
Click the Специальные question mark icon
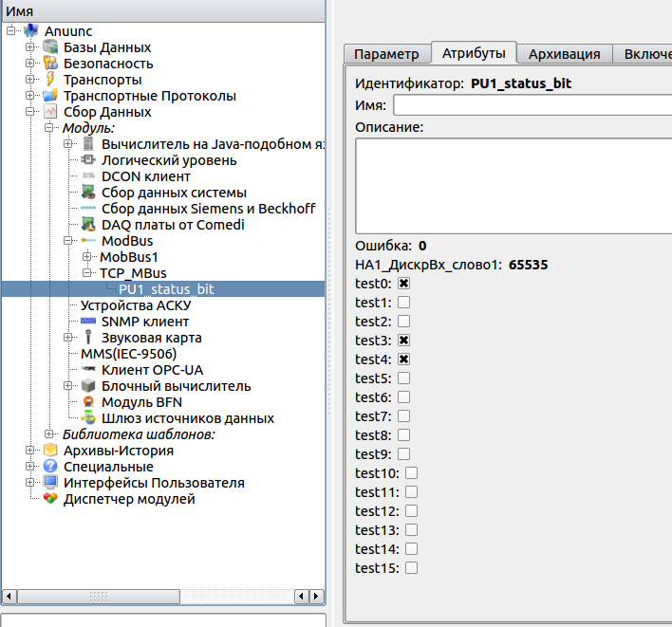click(50, 467)
